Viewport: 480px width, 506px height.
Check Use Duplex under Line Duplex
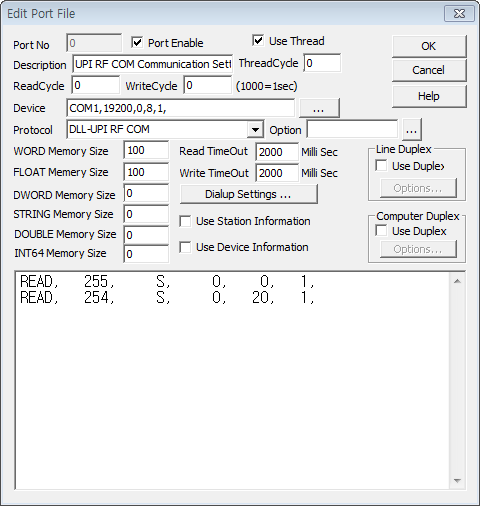click(381, 166)
